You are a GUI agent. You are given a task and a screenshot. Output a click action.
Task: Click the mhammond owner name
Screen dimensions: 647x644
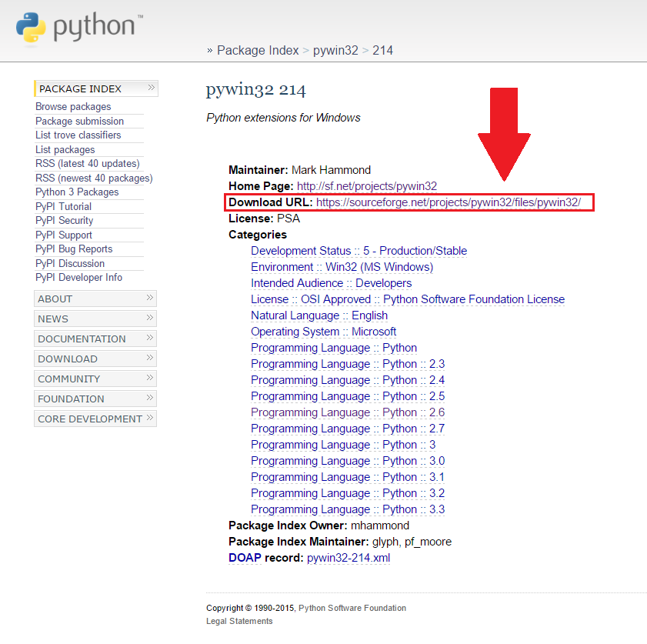[380, 526]
